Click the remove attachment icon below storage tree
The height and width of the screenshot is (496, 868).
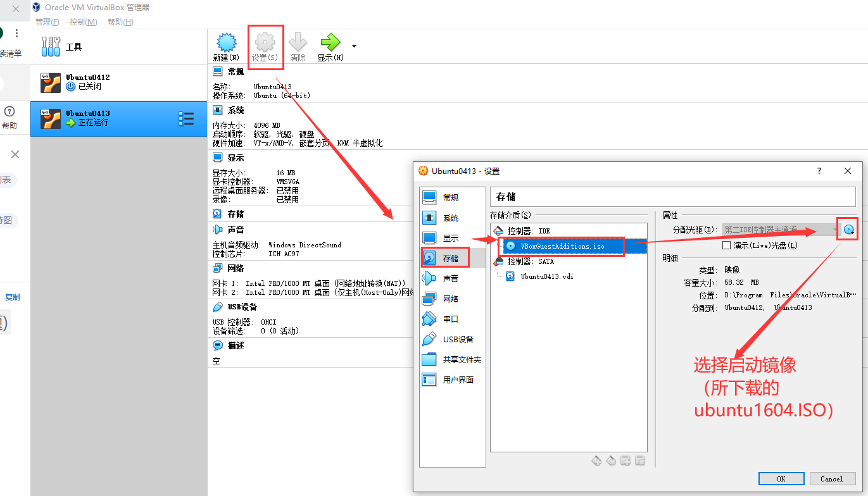[640, 461]
